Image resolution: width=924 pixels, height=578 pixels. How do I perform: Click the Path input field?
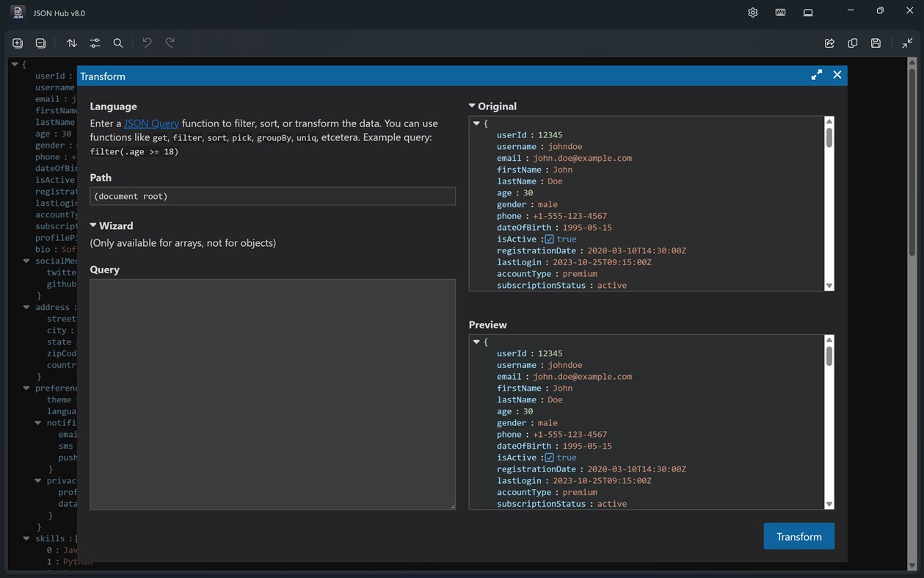pyautogui.click(x=272, y=196)
